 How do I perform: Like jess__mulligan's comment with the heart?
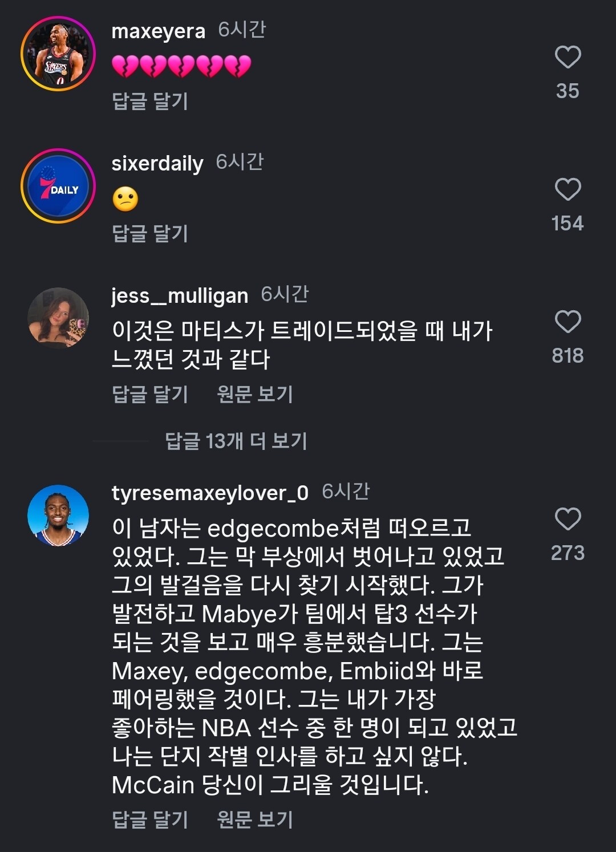coord(568,322)
